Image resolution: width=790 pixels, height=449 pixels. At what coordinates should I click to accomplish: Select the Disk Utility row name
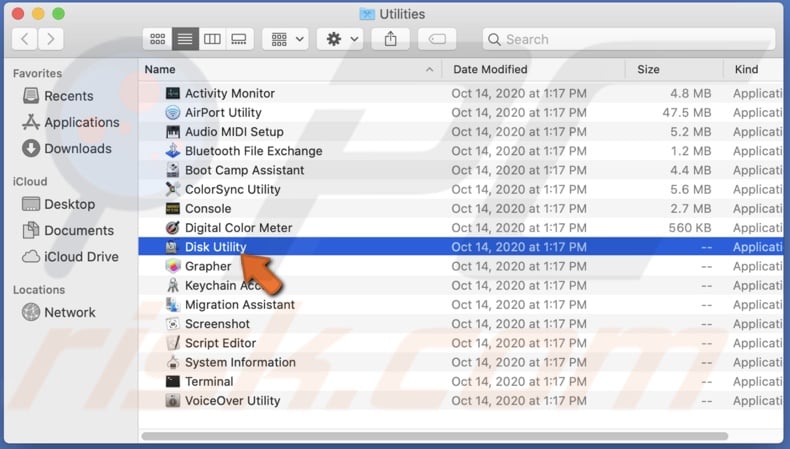click(x=216, y=247)
